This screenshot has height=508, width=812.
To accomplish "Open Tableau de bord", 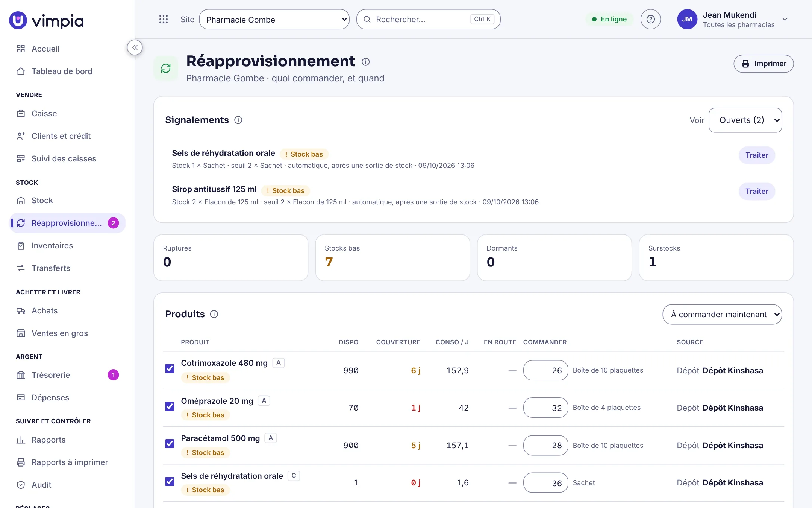I will [67, 71].
